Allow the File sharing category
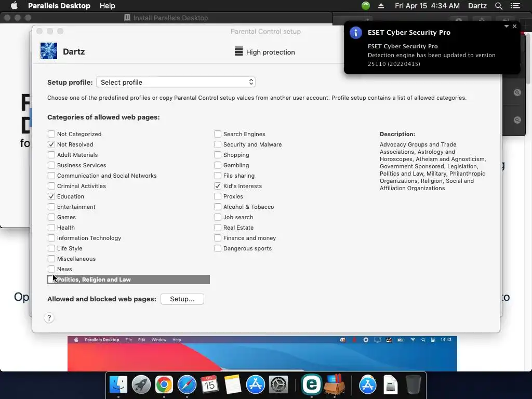Screen dimensions: 532x399 218,176
